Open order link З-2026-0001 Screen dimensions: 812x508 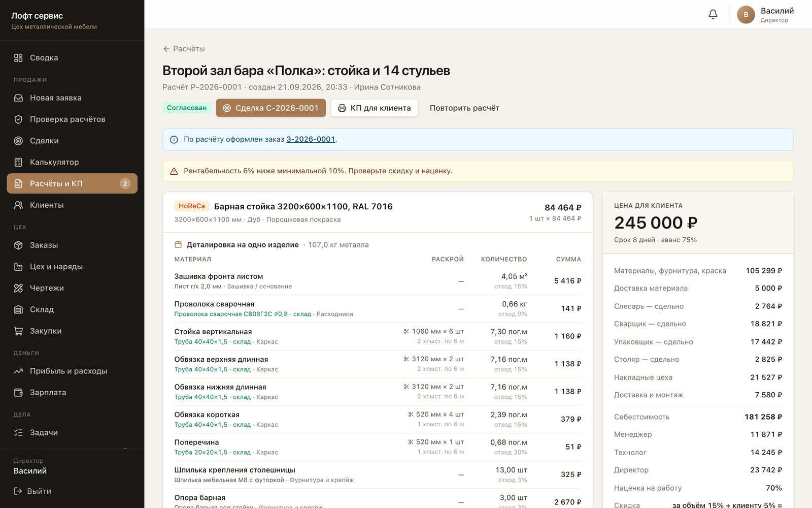pyautogui.click(x=311, y=139)
